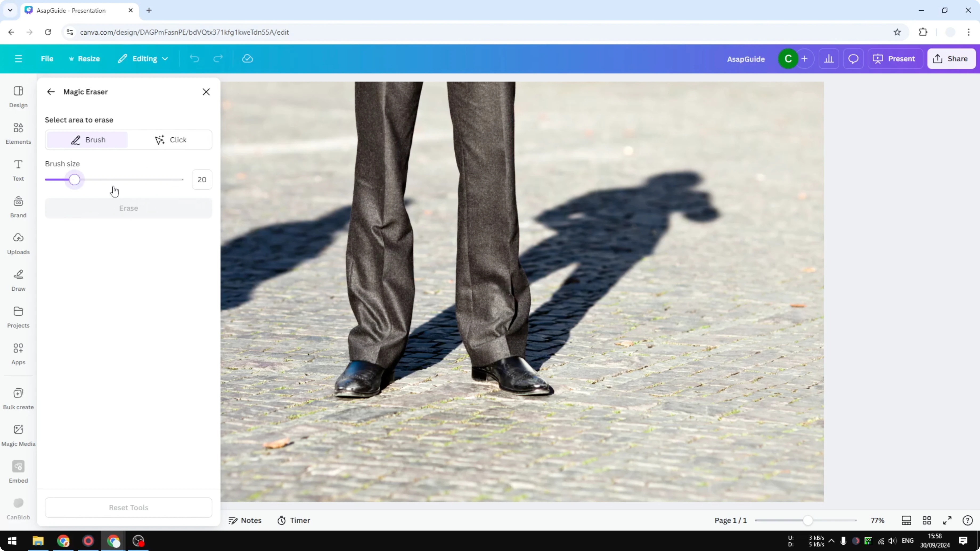The width and height of the screenshot is (980, 551).
Task: Reload the browser page
Action: pyautogui.click(x=48, y=32)
